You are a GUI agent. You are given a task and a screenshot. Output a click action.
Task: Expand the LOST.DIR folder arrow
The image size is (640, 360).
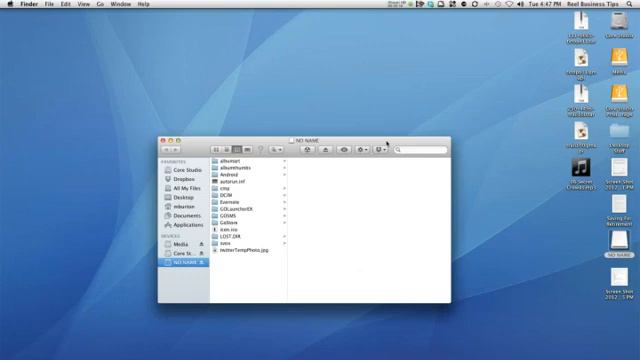click(x=284, y=236)
